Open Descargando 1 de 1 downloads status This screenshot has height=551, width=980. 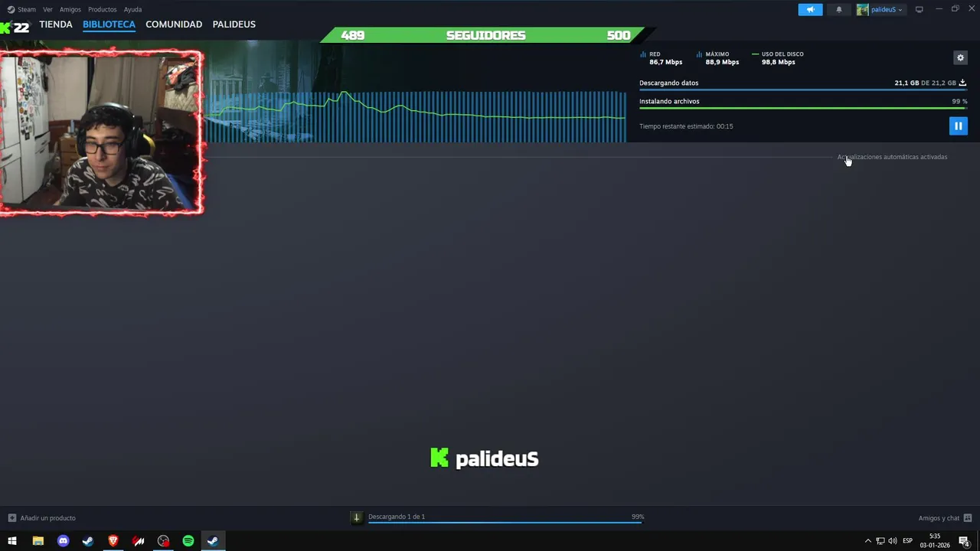(397, 517)
